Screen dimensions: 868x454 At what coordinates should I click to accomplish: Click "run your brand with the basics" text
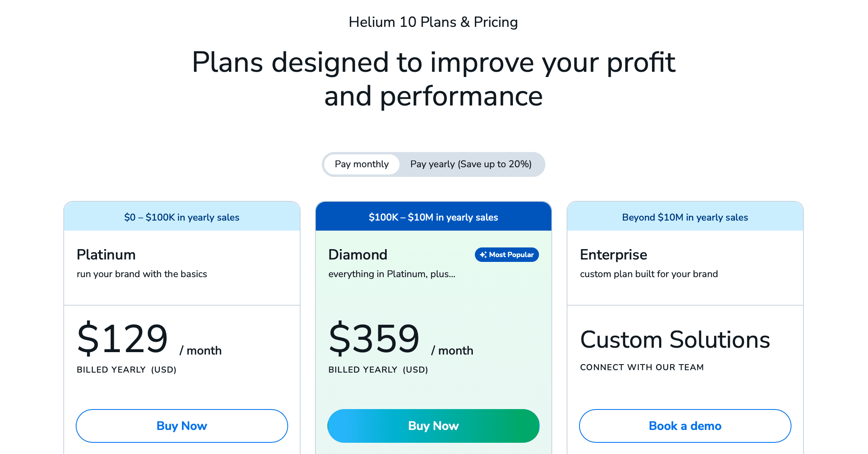click(142, 274)
